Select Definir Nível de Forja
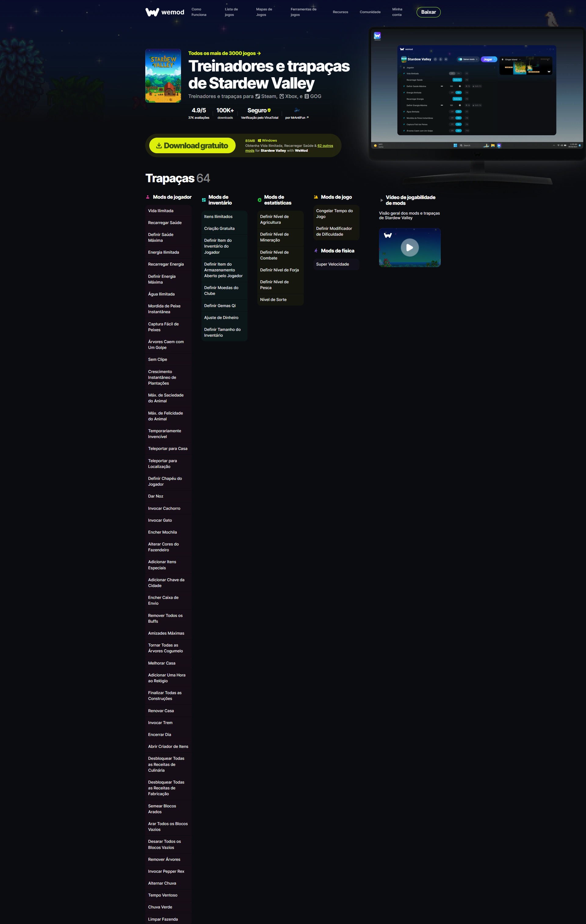 pyautogui.click(x=280, y=270)
